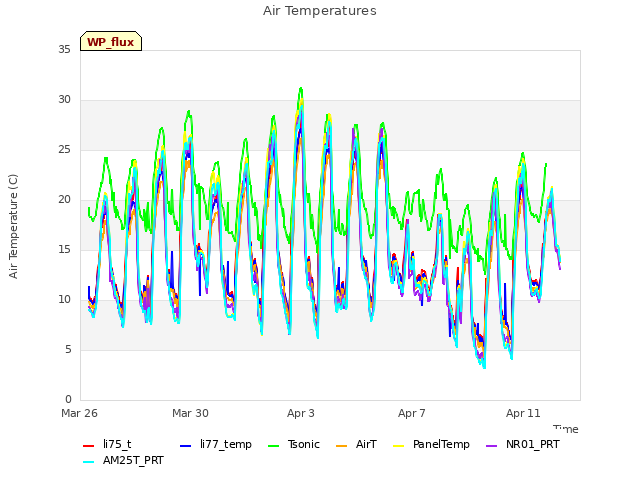Click the orange AirT legend swatch

[341, 446]
